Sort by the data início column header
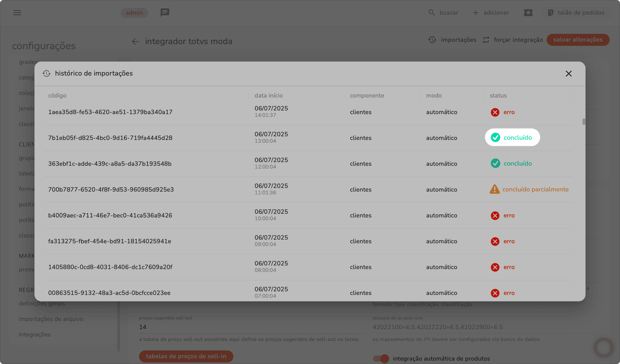The height and width of the screenshot is (364, 620). coord(269,95)
